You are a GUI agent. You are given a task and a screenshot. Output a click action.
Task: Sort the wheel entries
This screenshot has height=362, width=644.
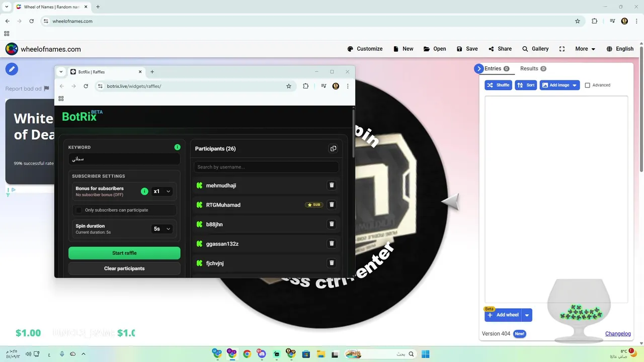point(526,85)
